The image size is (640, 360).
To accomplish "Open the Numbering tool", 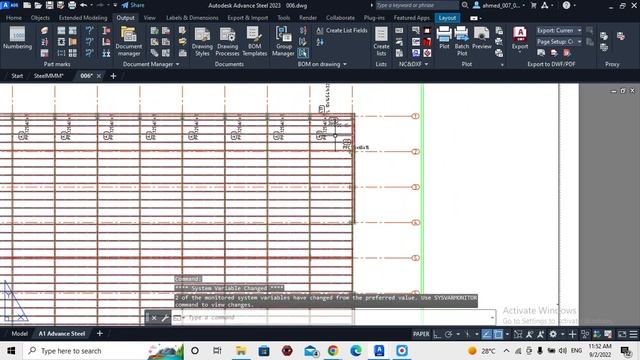I will (17, 38).
